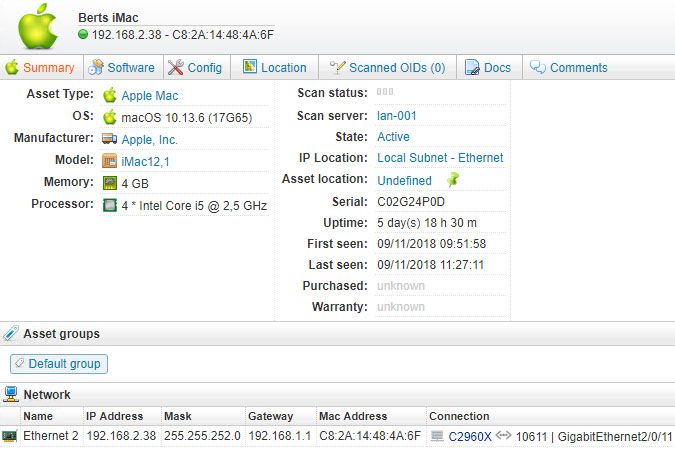Click the truck icon beside Manufacturer
This screenshot has width=675, height=450.
[x=110, y=139]
